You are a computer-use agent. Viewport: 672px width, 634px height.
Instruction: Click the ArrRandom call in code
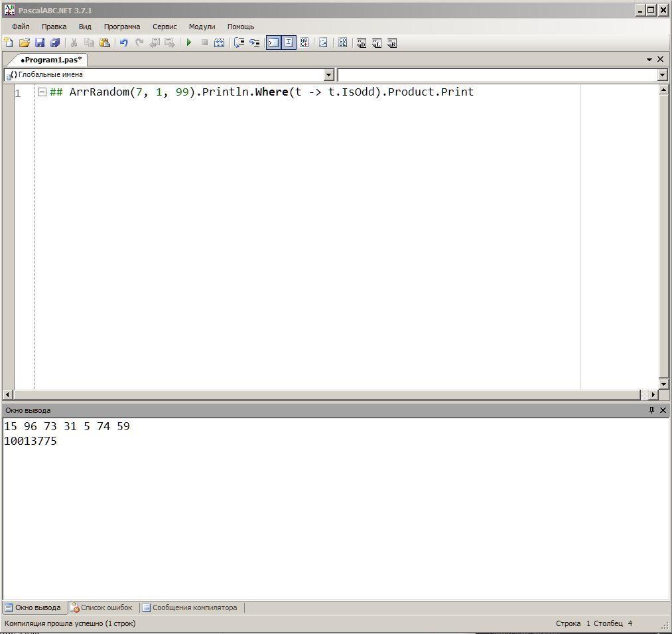[100, 92]
